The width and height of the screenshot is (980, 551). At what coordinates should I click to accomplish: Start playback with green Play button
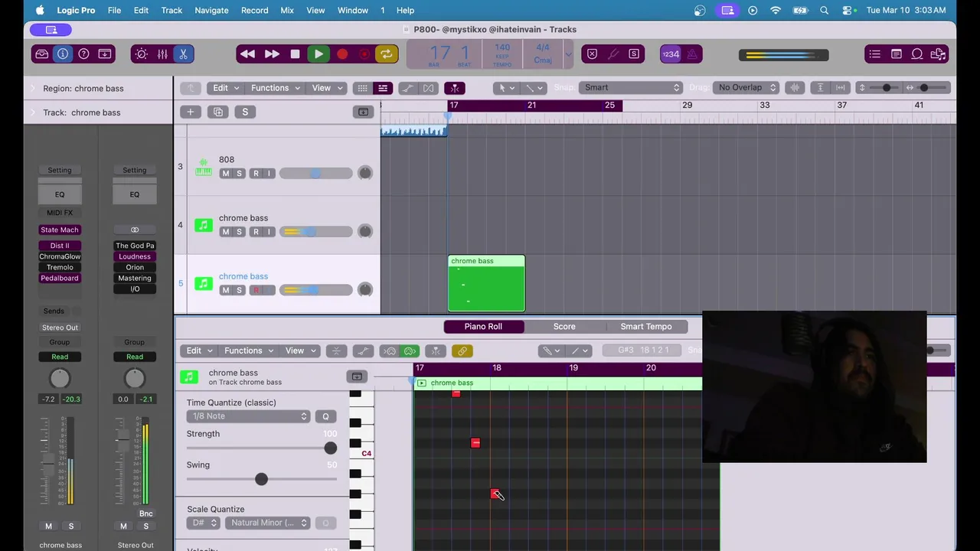[318, 54]
